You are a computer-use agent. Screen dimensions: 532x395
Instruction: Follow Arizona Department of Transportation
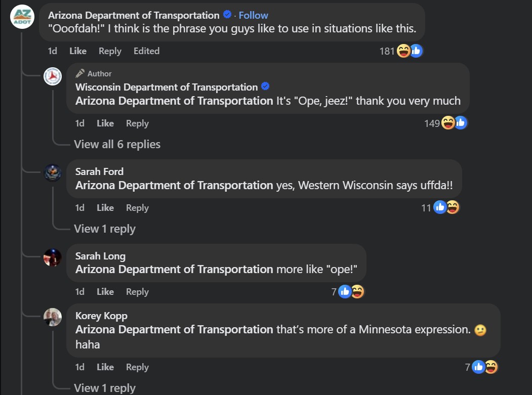click(x=253, y=15)
